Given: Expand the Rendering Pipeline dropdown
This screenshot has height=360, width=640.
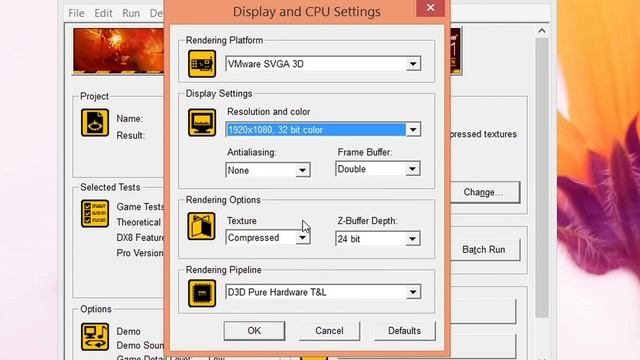Looking at the screenshot, I should [x=413, y=292].
